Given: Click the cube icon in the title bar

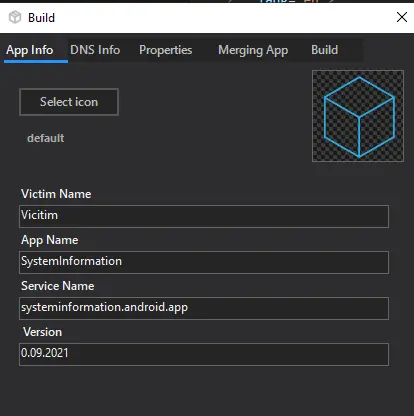Looking at the screenshot, I should click(x=15, y=17).
